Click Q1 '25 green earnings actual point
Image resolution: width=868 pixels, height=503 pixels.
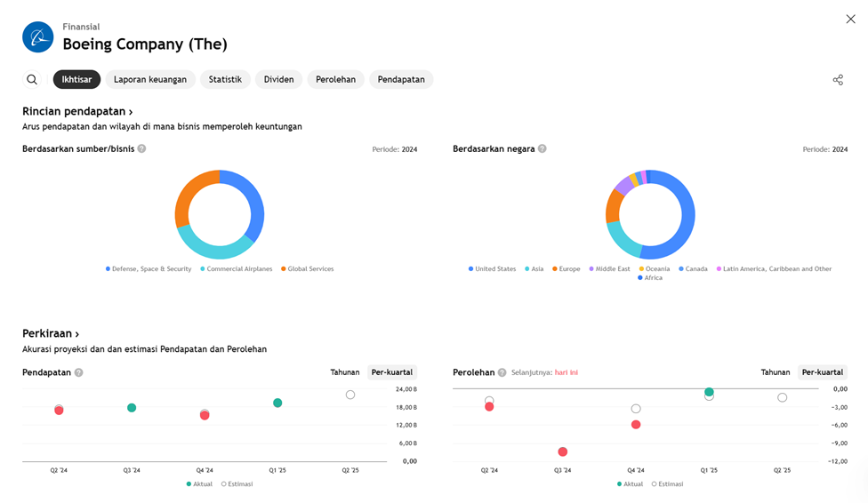coord(709,392)
